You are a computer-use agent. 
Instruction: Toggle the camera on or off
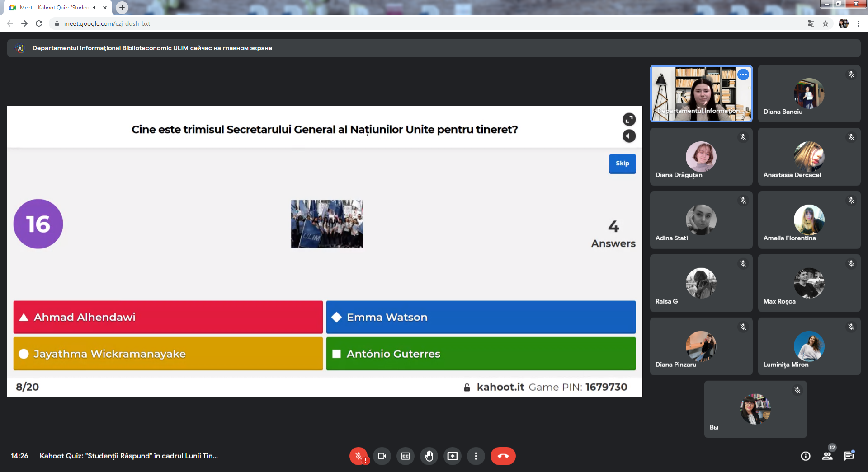coord(382,456)
